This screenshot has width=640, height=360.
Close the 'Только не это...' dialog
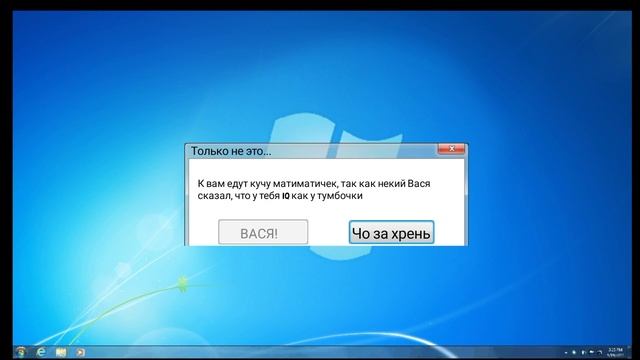451,149
